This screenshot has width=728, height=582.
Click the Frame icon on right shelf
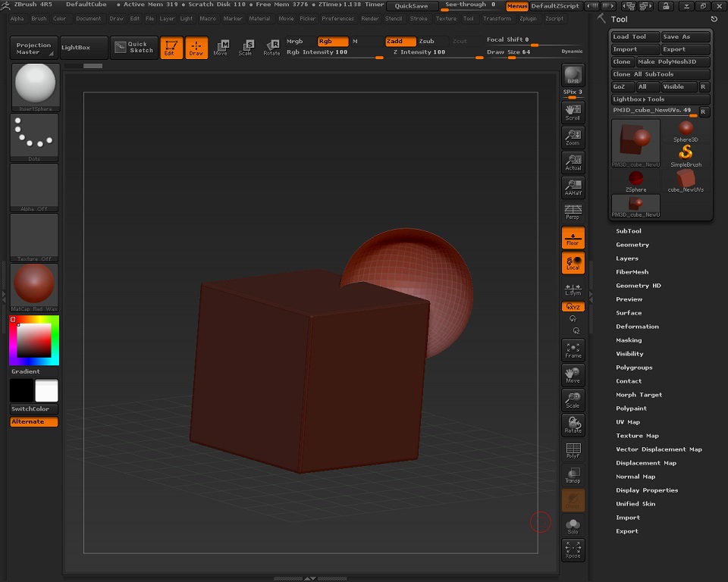click(x=573, y=349)
